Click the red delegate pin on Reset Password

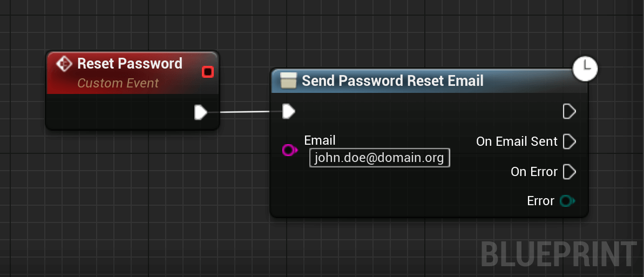[208, 72]
